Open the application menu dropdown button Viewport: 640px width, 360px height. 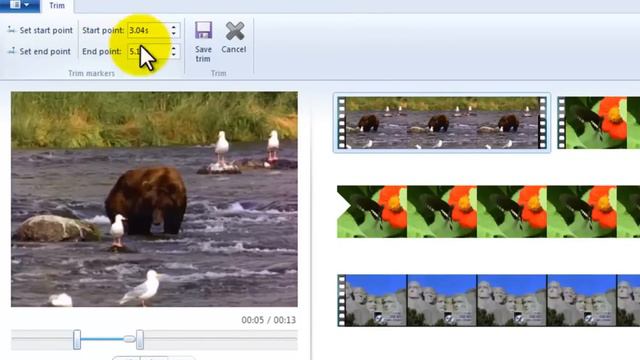(x=19, y=5)
